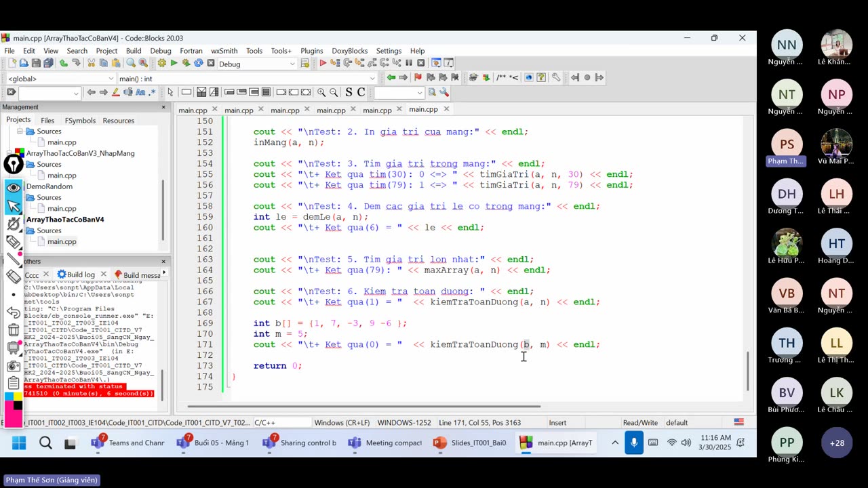This screenshot has width=868, height=488.
Task: Click the Find magnifier icon
Action: (131, 63)
